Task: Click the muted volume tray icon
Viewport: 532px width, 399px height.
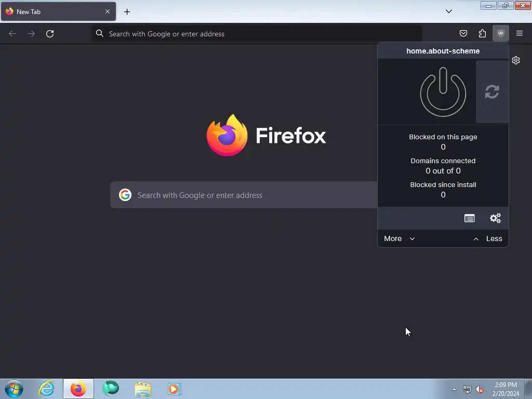Action: [x=479, y=390]
